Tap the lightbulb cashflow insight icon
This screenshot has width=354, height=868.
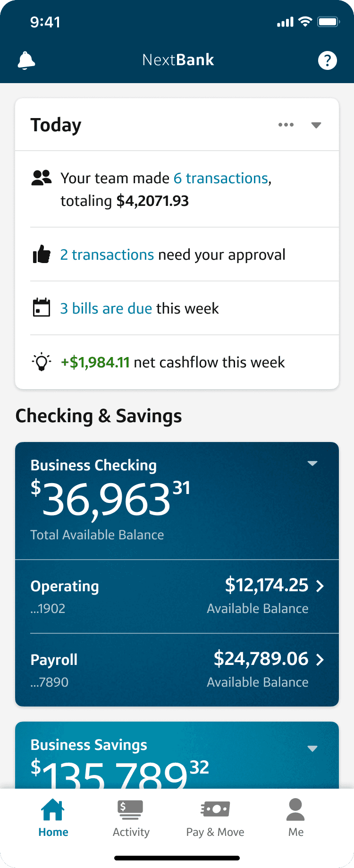pyautogui.click(x=42, y=362)
